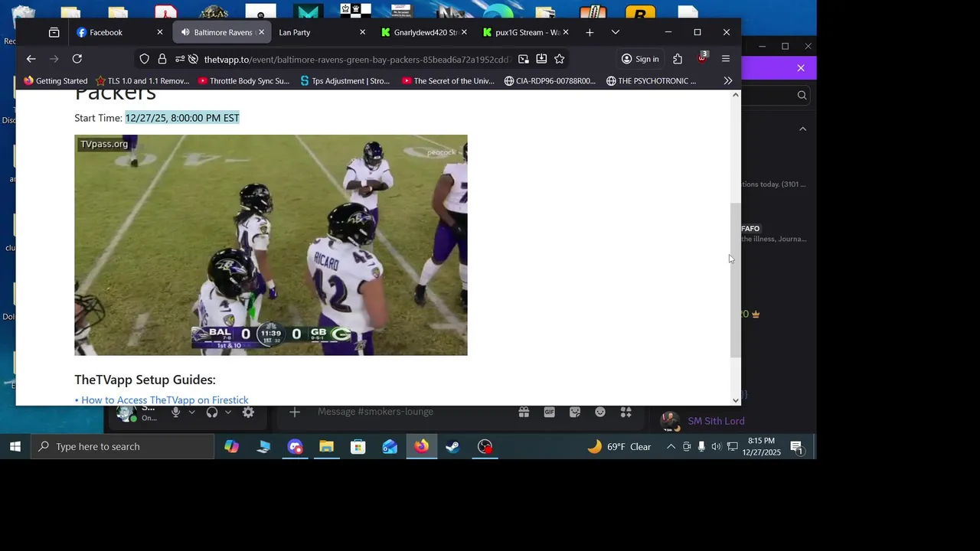Open Firefox View tab list icon
Image resolution: width=980 pixels, height=551 pixels.
(x=54, y=32)
